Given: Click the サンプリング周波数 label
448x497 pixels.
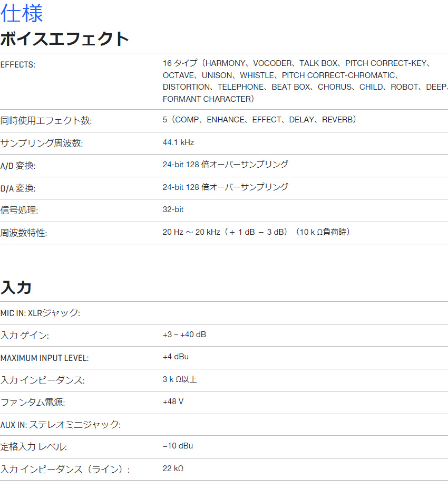Looking at the screenshot, I should (x=42, y=144).
